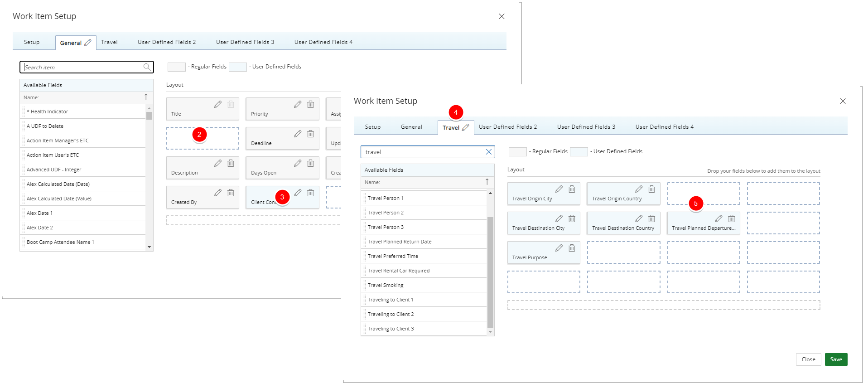Switch to Setup tab in left dialog
This screenshot has width=868, height=388.
point(32,42)
